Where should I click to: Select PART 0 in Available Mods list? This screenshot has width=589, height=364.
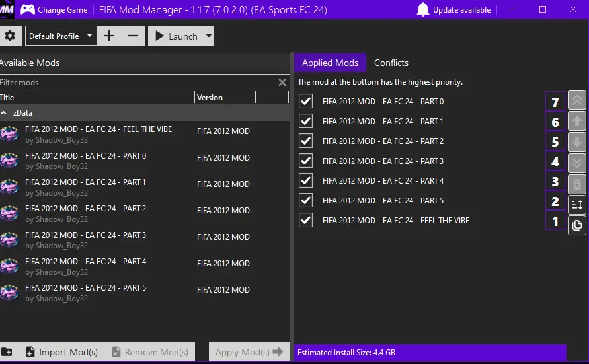(145, 161)
